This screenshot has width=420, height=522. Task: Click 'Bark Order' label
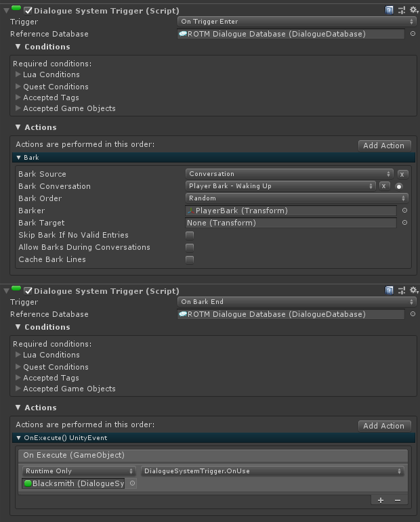(x=40, y=198)
